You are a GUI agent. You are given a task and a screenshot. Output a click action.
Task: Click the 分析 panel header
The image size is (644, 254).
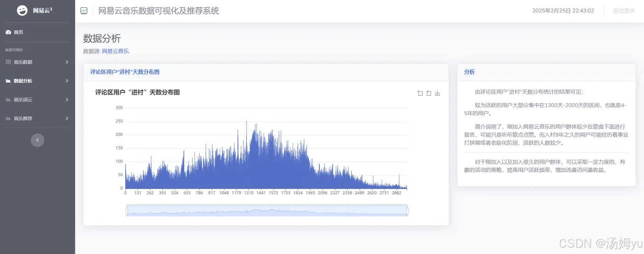(470, 72)
